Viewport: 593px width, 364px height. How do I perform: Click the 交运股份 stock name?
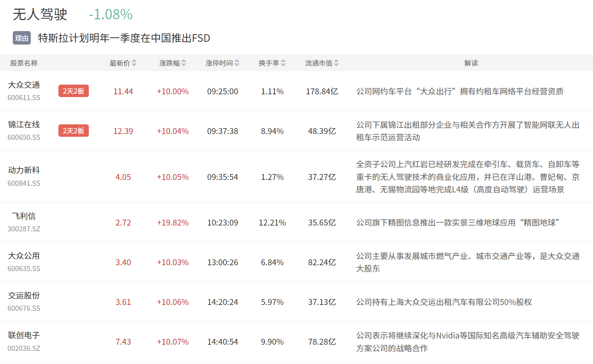coord(24,296)
